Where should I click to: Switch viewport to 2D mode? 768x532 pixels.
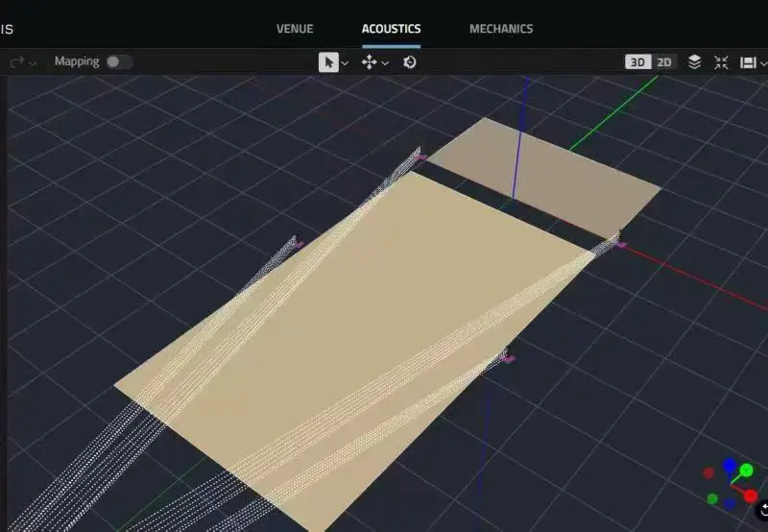tap(664, 62)
